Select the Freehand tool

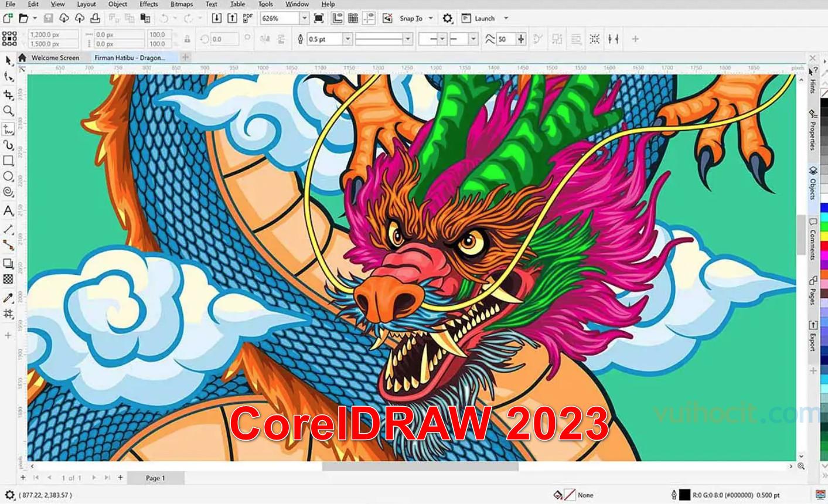[8, 129]
